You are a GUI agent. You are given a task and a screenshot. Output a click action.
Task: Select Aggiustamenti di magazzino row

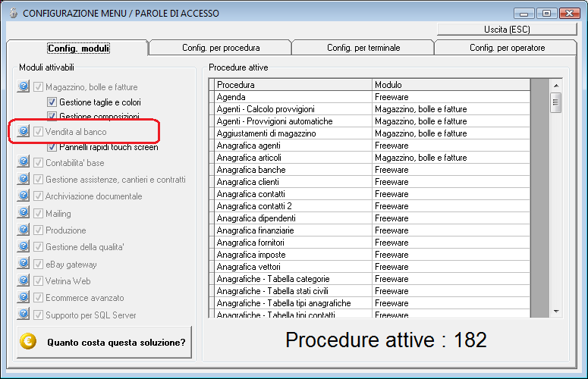click(x=369, y=133)
